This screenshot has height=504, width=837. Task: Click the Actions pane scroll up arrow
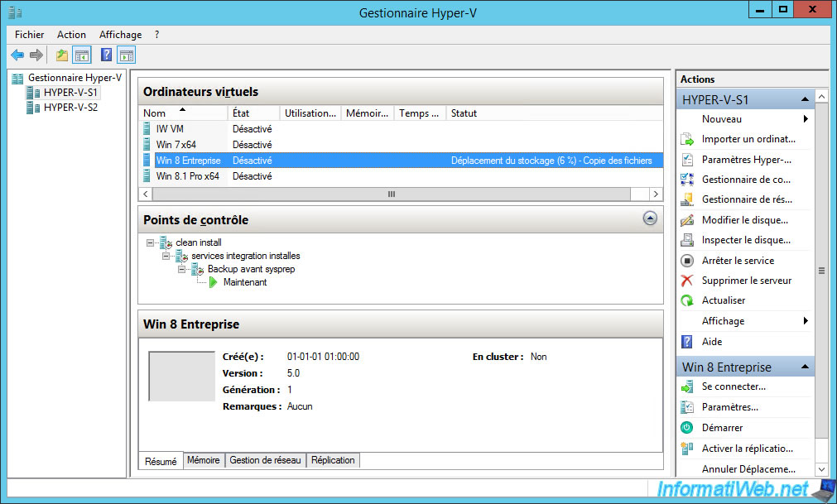pos(821,97)
